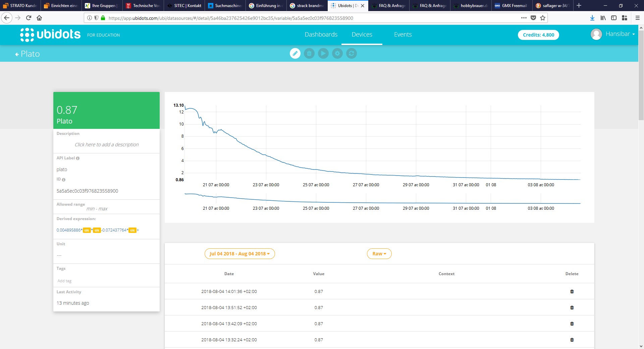Bookmark this page with the star icon
The width and height of the screenshot is (644, 349).
(542, 18)
